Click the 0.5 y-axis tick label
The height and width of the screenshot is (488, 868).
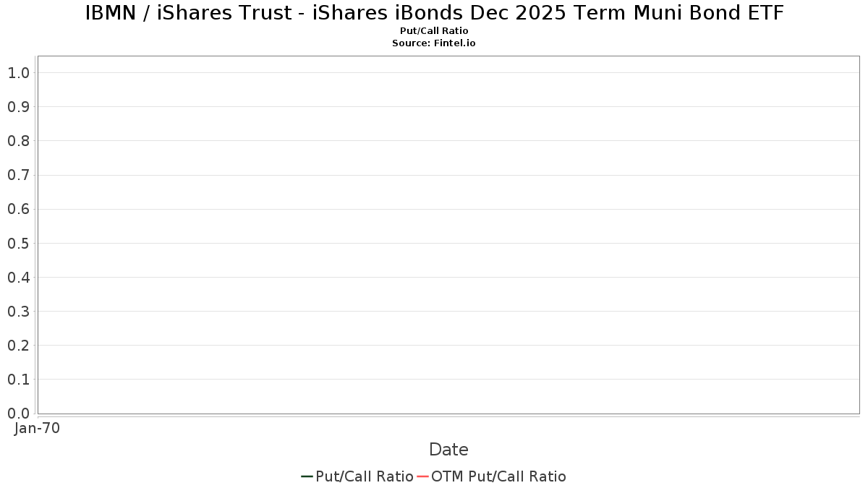pyautogui.click(x=18, y=243)
